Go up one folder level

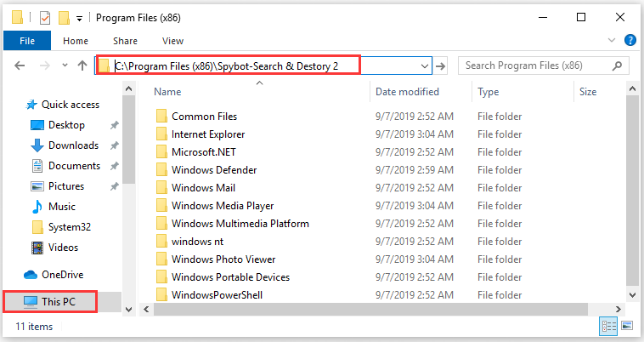[82, 66]
